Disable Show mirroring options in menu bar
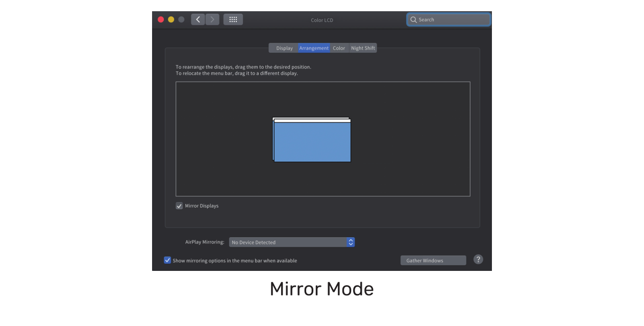Screen dimensions: 644x326 pyautogui.click(x=167, y=260)
